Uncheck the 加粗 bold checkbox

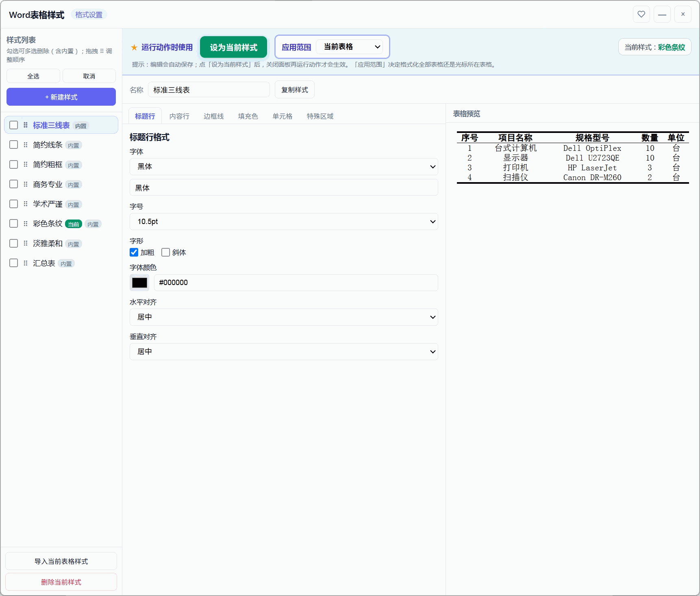tap(134, 252)
